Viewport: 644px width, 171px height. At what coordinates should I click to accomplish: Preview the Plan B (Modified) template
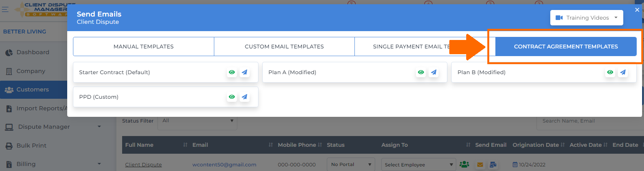pyautogui.click(x=610, y=72)
